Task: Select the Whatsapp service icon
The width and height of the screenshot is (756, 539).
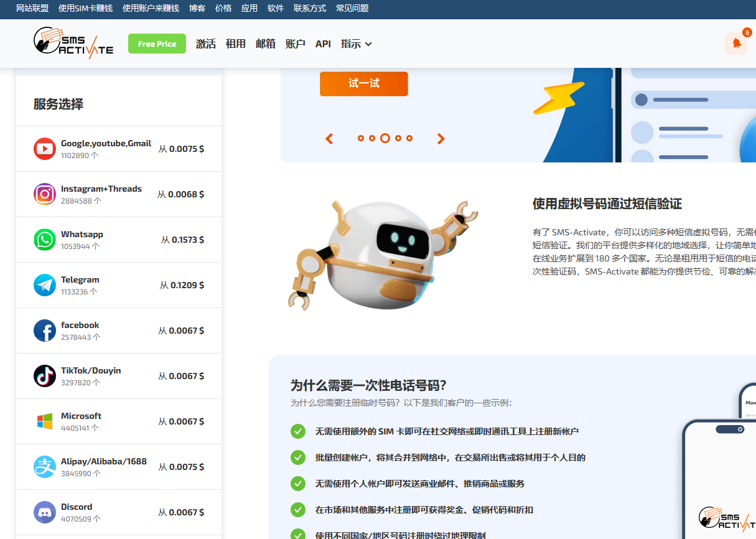Action: (x=45, y=240)
